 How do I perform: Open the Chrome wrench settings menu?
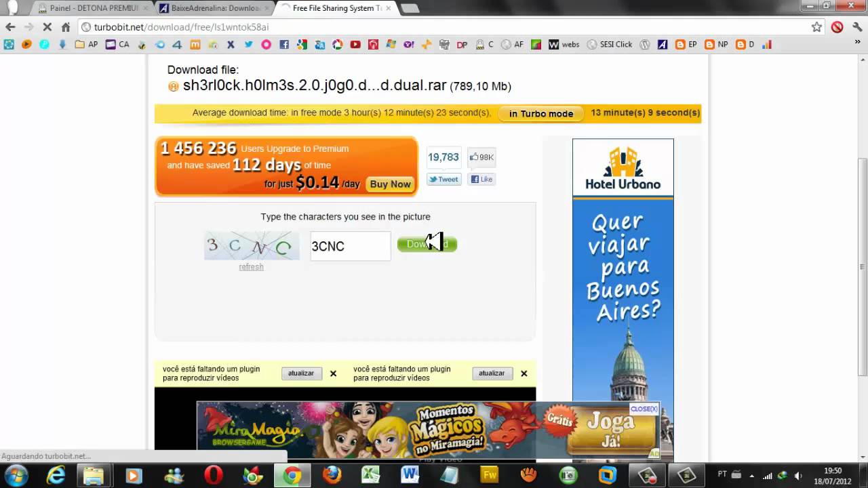[x=857, y=27]
